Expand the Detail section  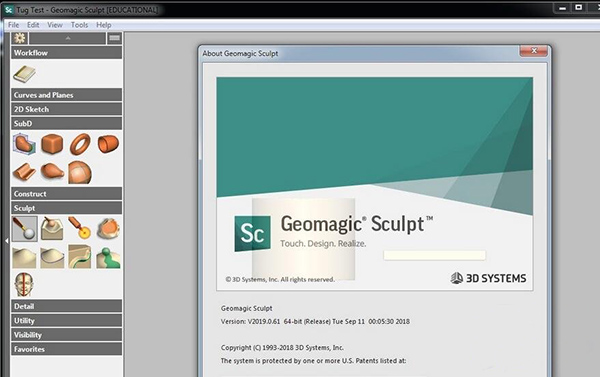click(x=67, y=306)
